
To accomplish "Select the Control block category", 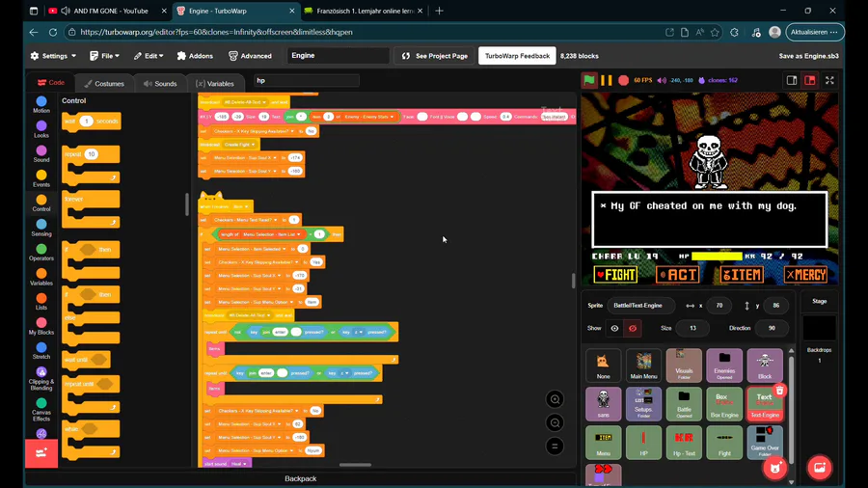I will click(x=41, y=203).
